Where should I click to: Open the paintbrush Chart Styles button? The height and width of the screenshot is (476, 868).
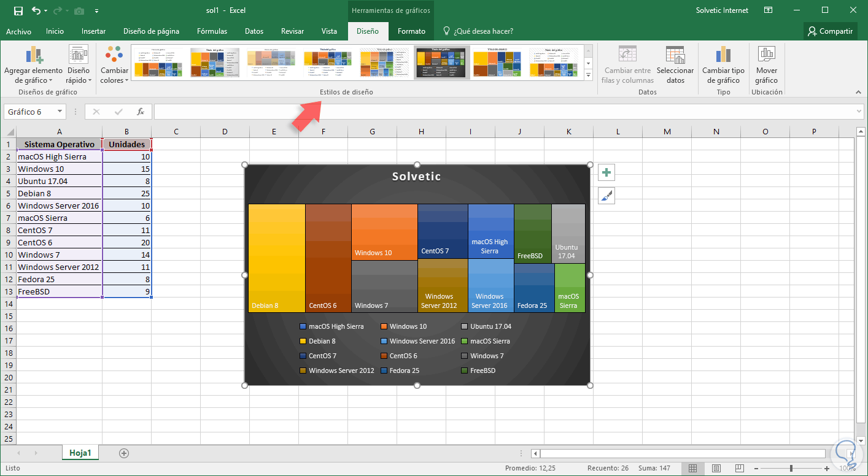[x=606, y=196]
